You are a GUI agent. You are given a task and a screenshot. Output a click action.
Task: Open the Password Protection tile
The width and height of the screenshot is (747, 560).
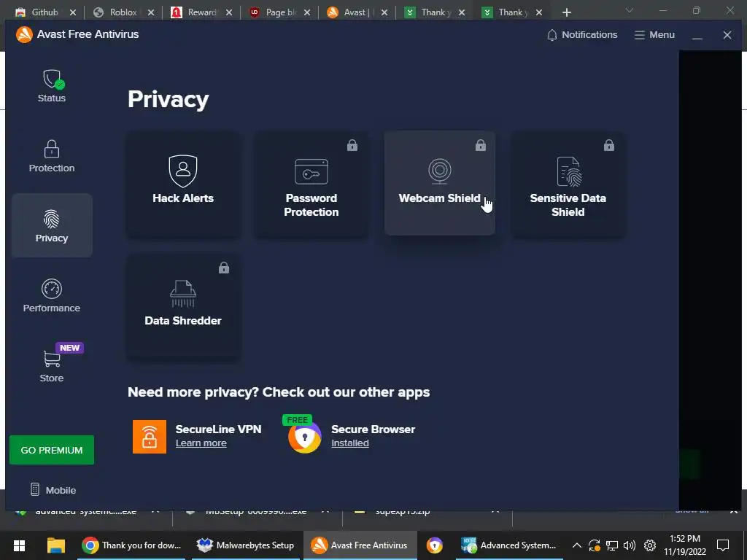311,183
